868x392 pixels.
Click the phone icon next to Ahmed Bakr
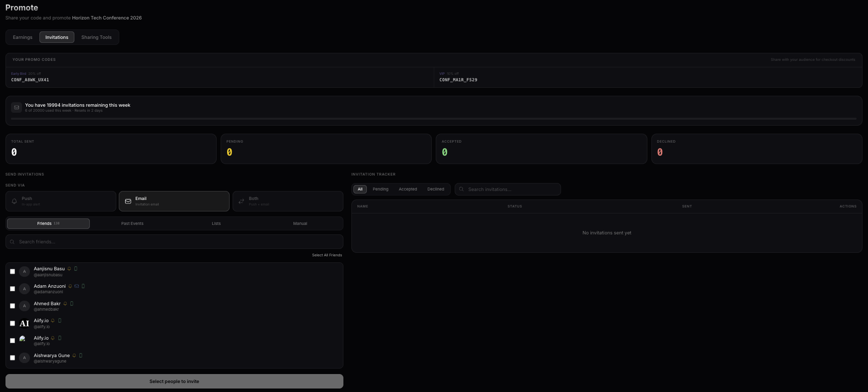[x=72, y=304]
